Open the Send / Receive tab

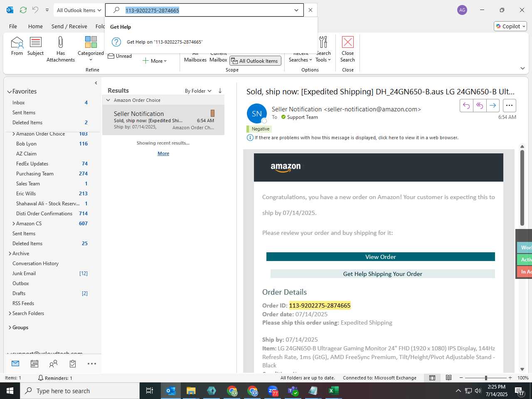click(69, 26)
